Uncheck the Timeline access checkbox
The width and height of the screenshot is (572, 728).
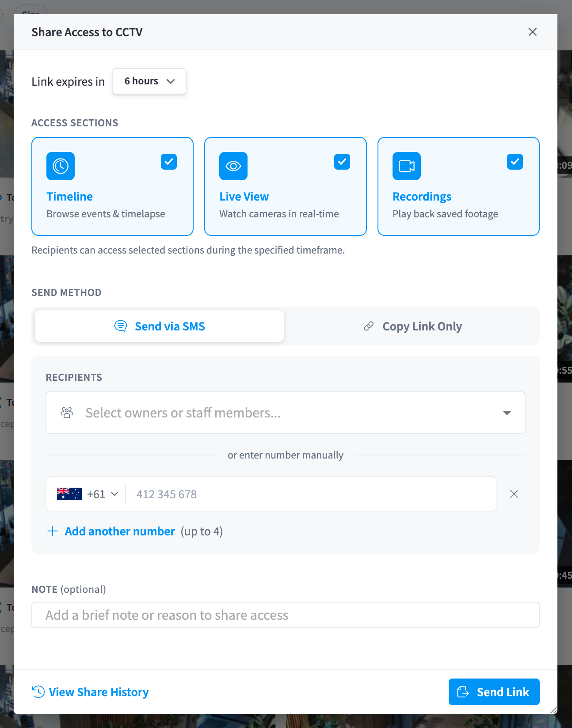169,162
